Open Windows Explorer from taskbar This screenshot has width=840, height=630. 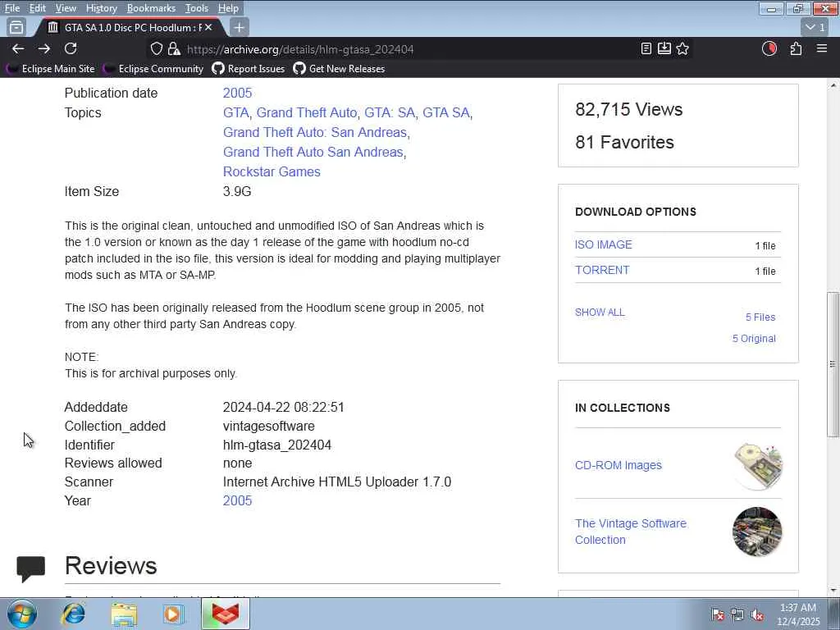(124, 614)
